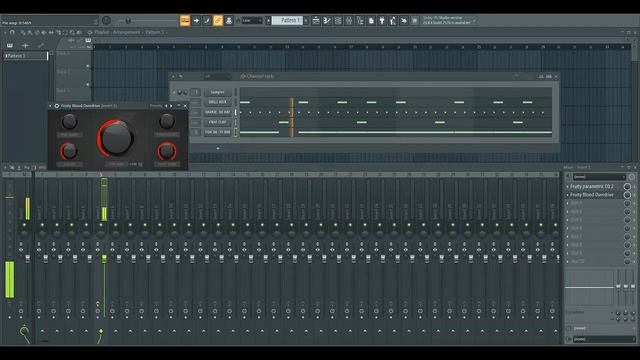Open the Line snap dropdown in toolbar

pyautogui.click(x=251, y=20)
